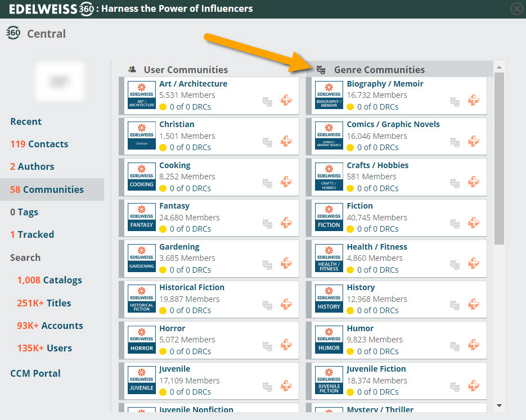526x420 pixels.
Task: Click the communities list scrollbar up arrow
Action: [x=499, y=67]
